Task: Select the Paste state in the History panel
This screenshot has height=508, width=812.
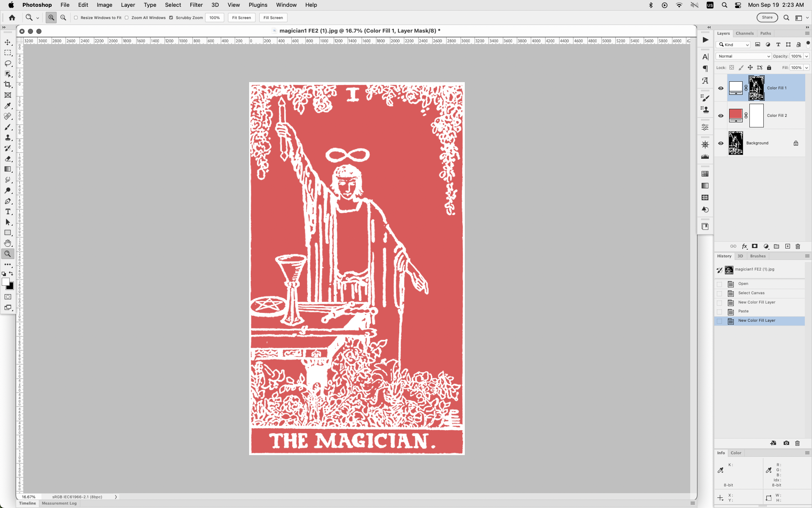Action: (x=743, y=311)
